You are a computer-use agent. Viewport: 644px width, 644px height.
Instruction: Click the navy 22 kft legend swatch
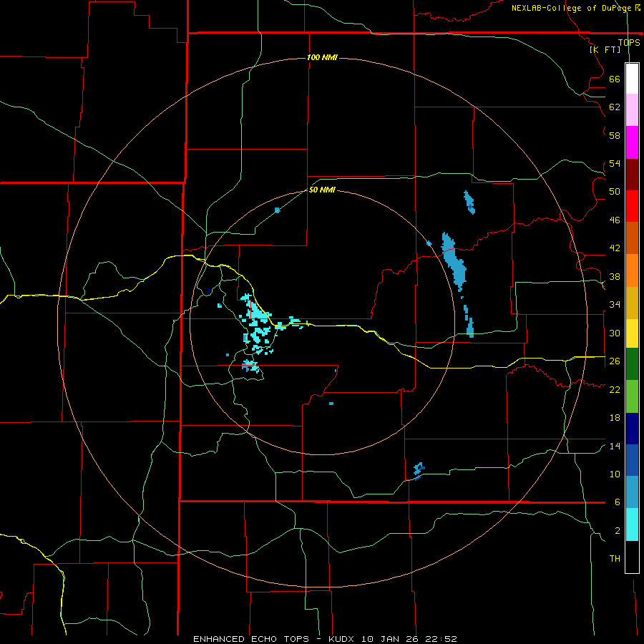click(x=632, y=429)
